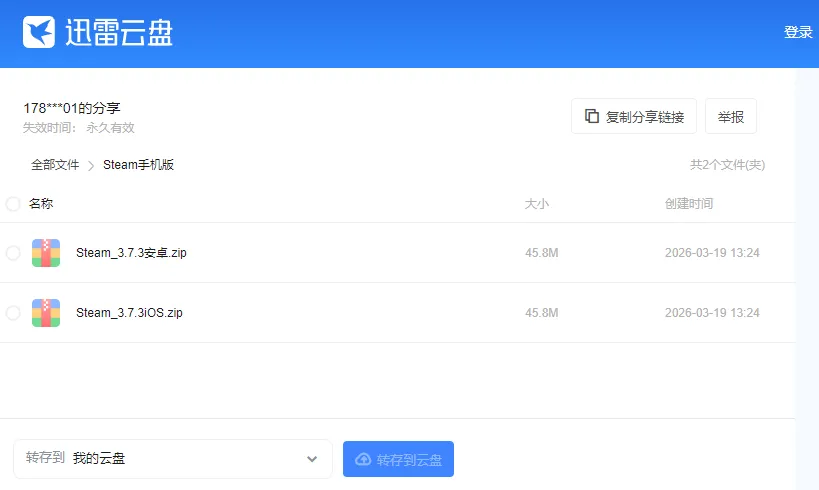Select the Steam_3.7.3安卓.zip checkbox

click(x=13, y=253)
